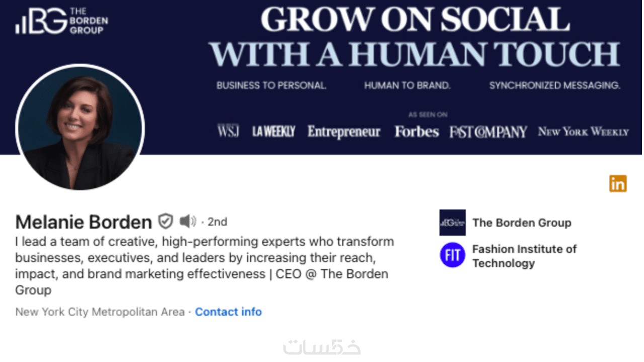Image resolution: width=644 pixels, height=362 pixels.
Task: Open Fashion Institute of Technology link
Action: point(524,256)
